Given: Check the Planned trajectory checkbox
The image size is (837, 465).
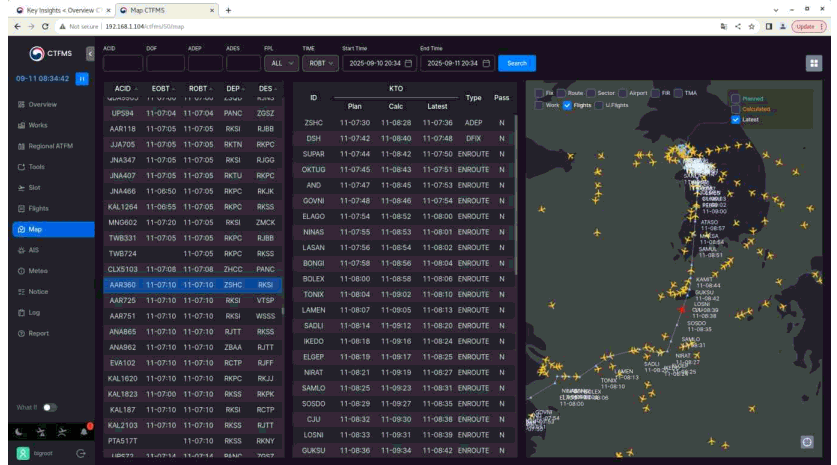Looking at the screenshot, I should (x=736, y=99).
